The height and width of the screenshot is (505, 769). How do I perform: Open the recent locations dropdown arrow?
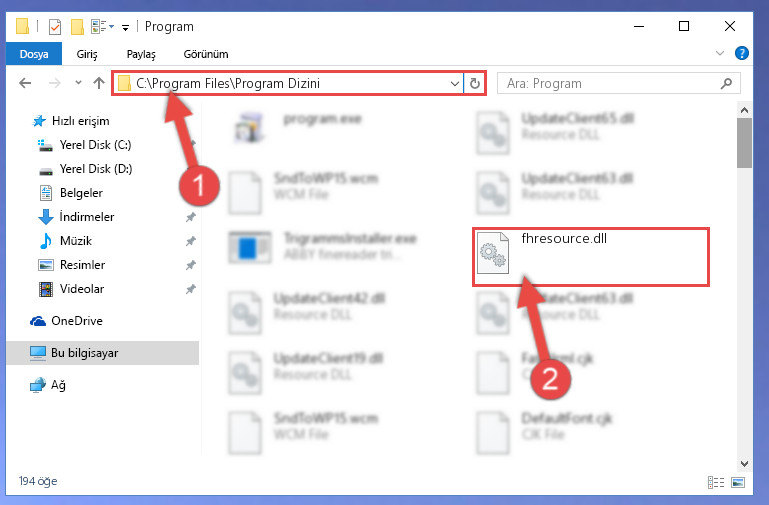point(78,83)
